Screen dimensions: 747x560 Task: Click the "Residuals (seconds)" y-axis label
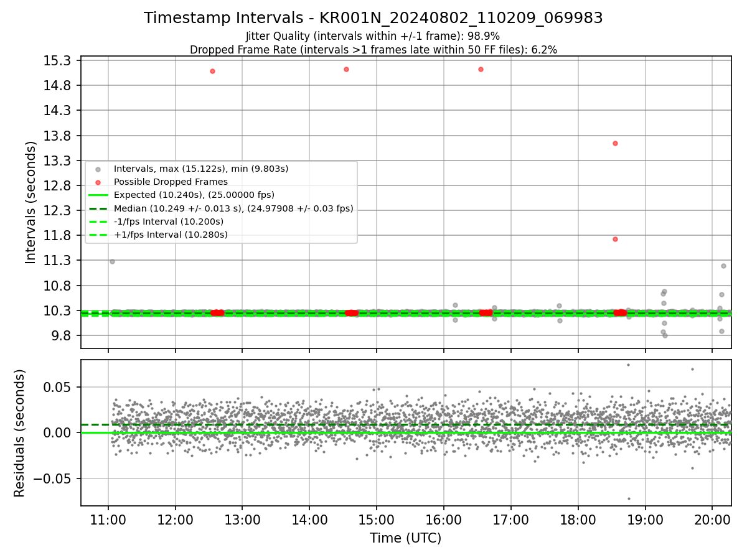coord(19,433)
